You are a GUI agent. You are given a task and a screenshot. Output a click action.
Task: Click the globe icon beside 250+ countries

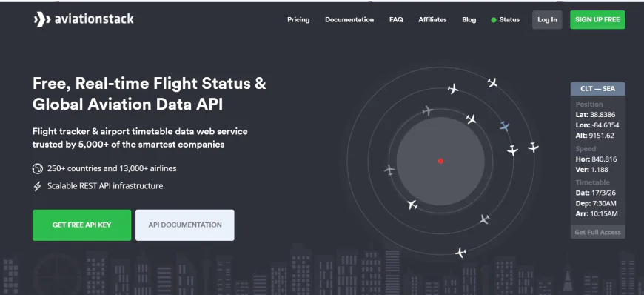(x=37, y=169)
